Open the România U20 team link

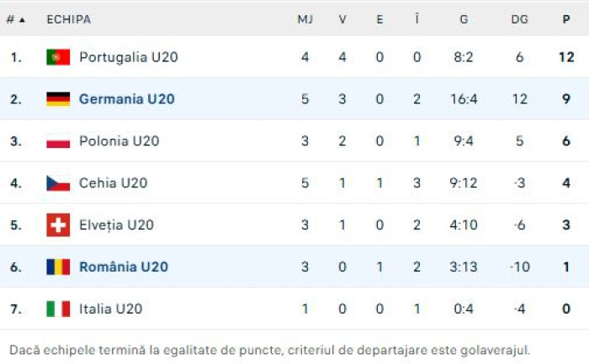(x=123, y=267)
